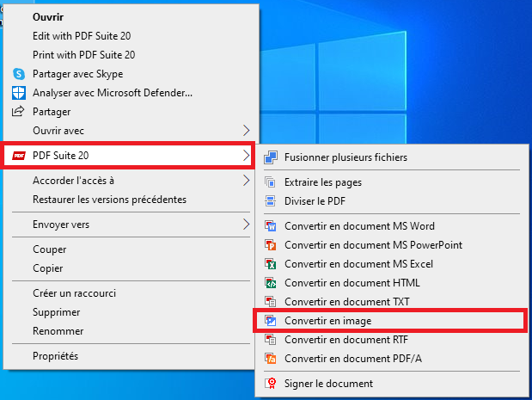Click the MS PowerPoint conversion icon
Image resolution: width=532 pixels, height=400 pixels.
pos(272,245)
